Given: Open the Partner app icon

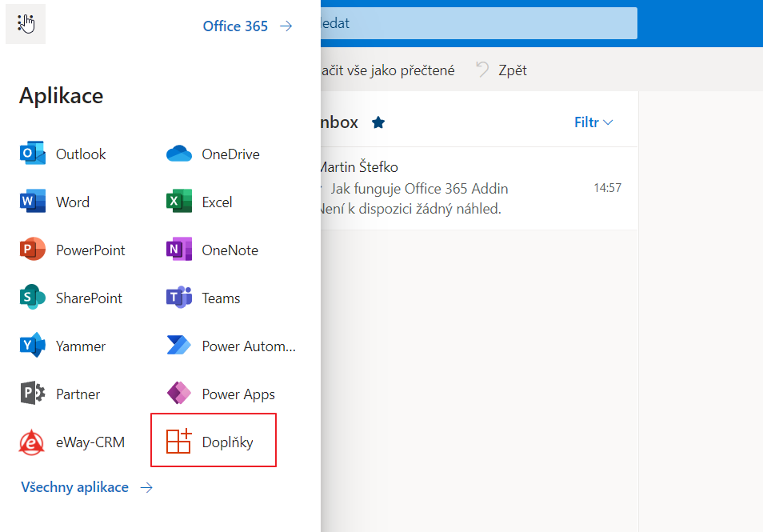Looking at the screenshot, I should [x=33, y=393].
